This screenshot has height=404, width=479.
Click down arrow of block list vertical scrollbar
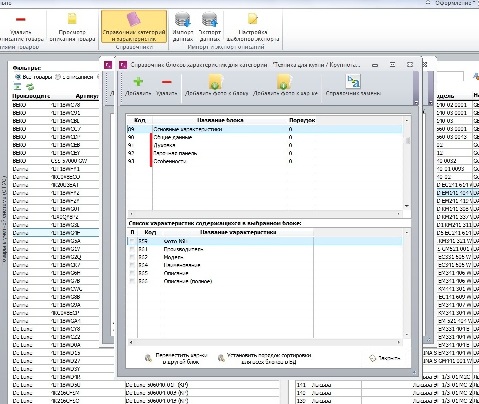point(407,206)
